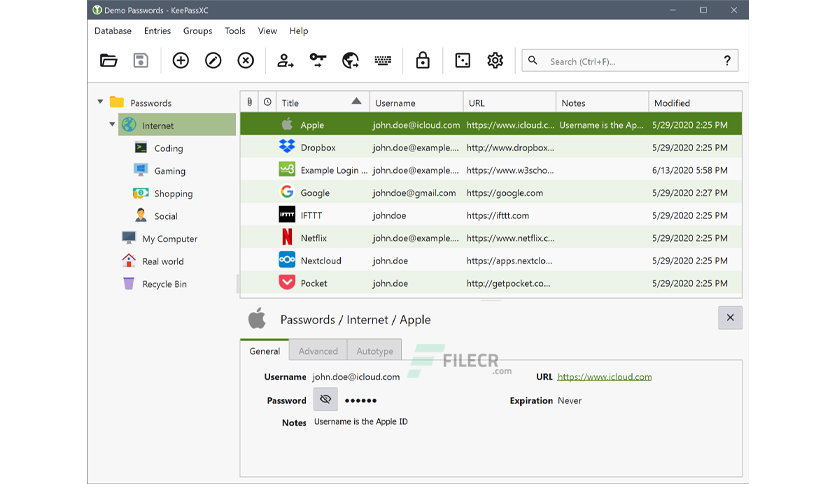The image size is (836, 484).
Task: Switch to the Autotype tab
Action: (374, 351)
